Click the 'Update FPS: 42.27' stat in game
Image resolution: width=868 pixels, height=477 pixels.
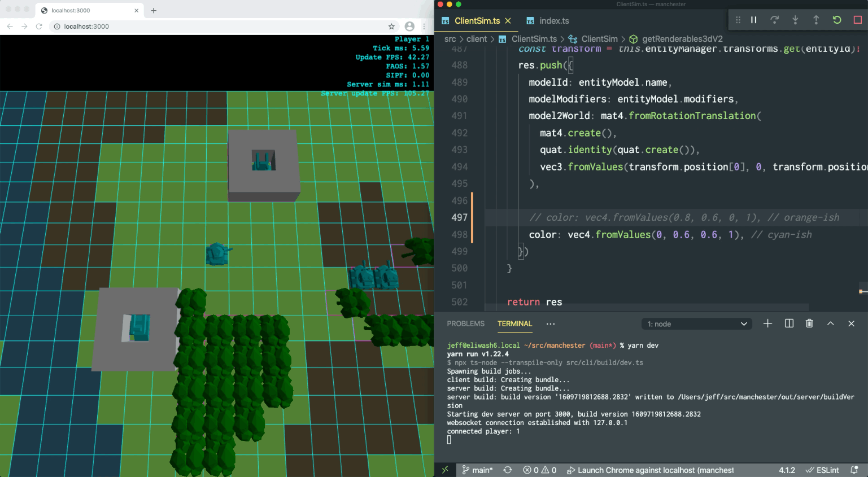392,57
